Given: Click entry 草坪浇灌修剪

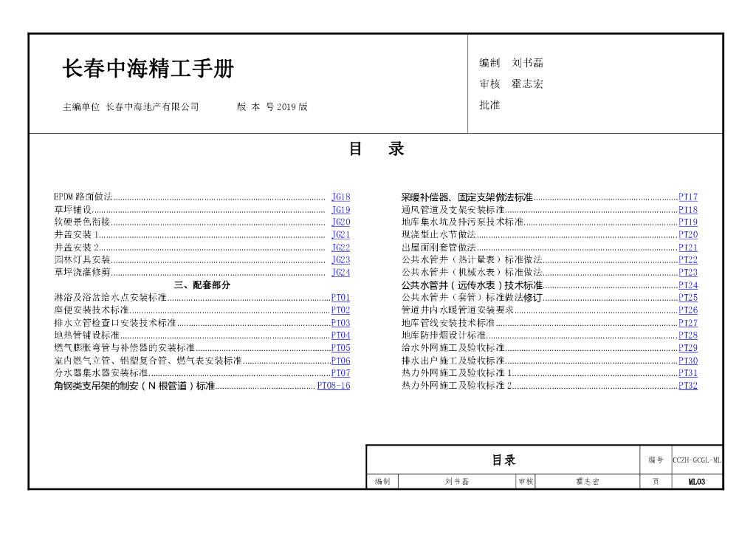Looking at the screenshot, I should 82,272.
